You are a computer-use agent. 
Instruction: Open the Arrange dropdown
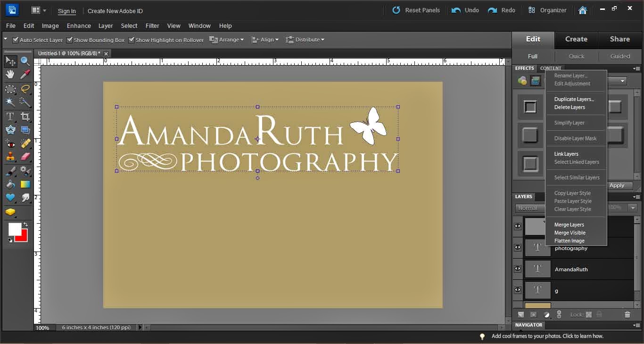point(227,40)
